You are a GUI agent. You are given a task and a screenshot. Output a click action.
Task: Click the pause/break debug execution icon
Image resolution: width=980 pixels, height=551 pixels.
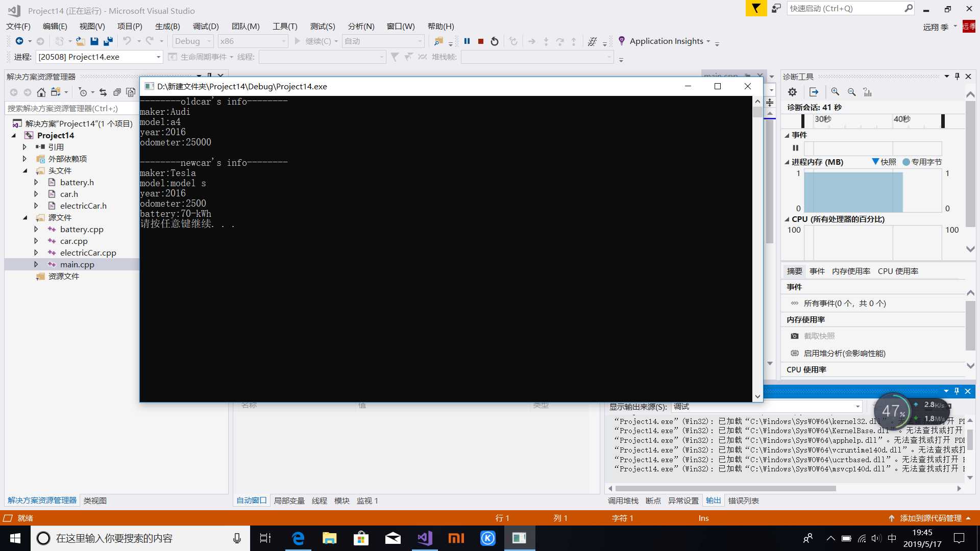click(467, 41)
